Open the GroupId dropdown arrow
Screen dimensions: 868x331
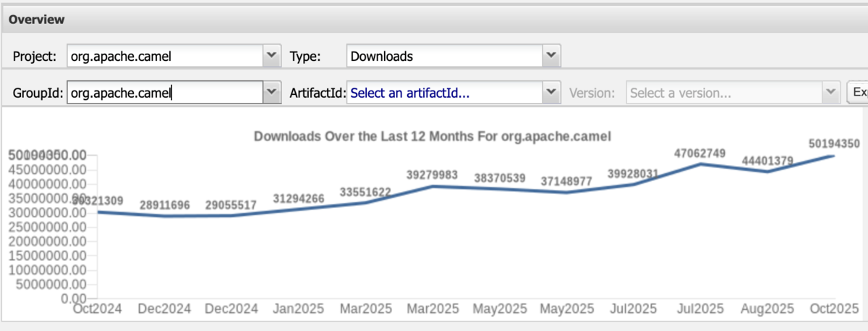(272, 93)
